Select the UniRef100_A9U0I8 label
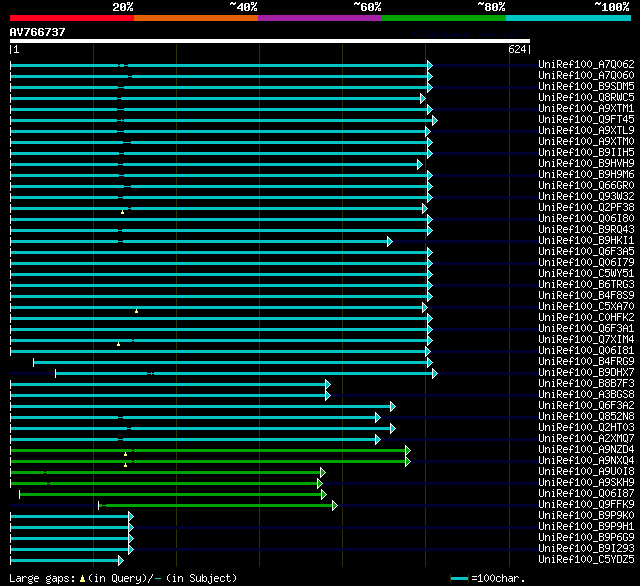 coord(586,472)
